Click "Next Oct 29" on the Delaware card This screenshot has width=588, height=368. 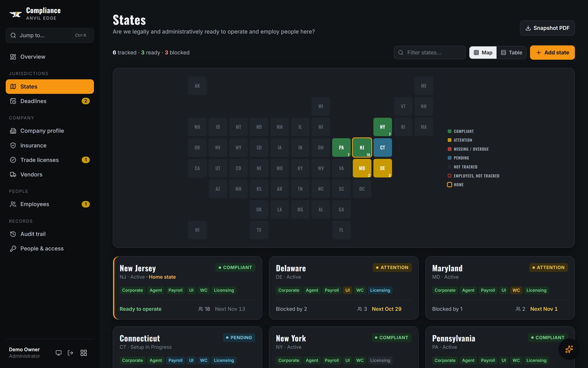387,309
